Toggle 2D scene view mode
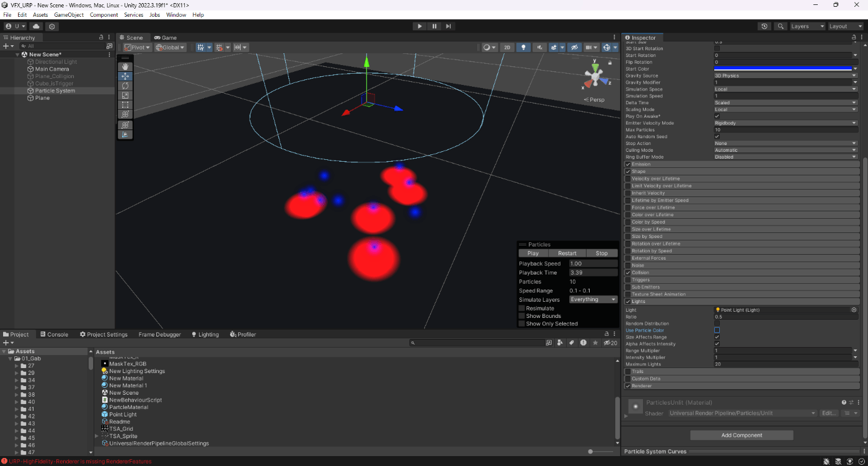The width and height of the screenshot is (868, 466). [x=507, y=47]
